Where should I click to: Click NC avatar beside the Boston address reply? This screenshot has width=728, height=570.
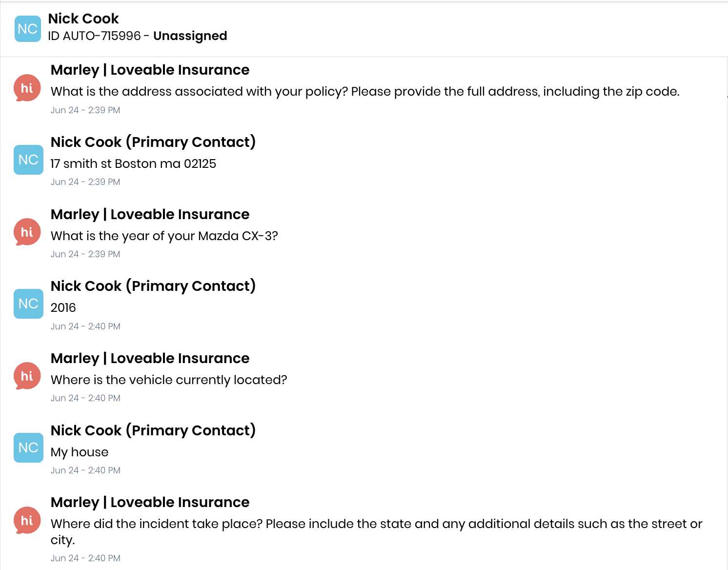[x=28, y=160]
